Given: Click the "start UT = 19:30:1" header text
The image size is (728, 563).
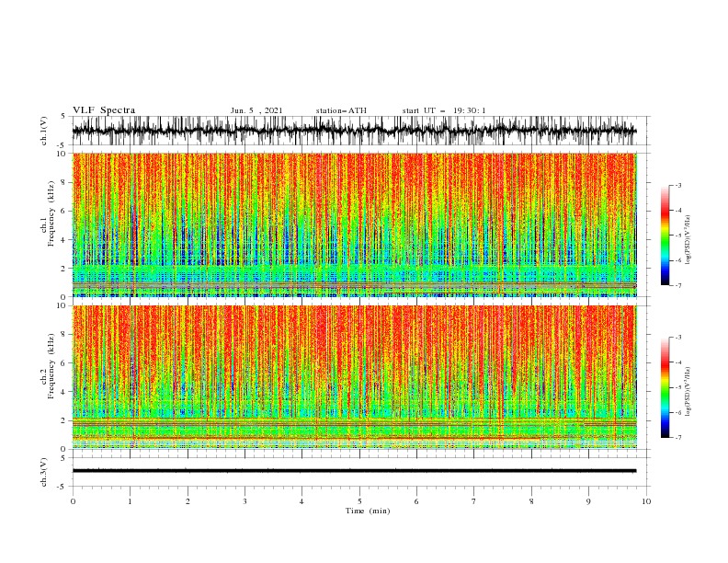Looking at the screenshot, I should [x=444, y=110].
